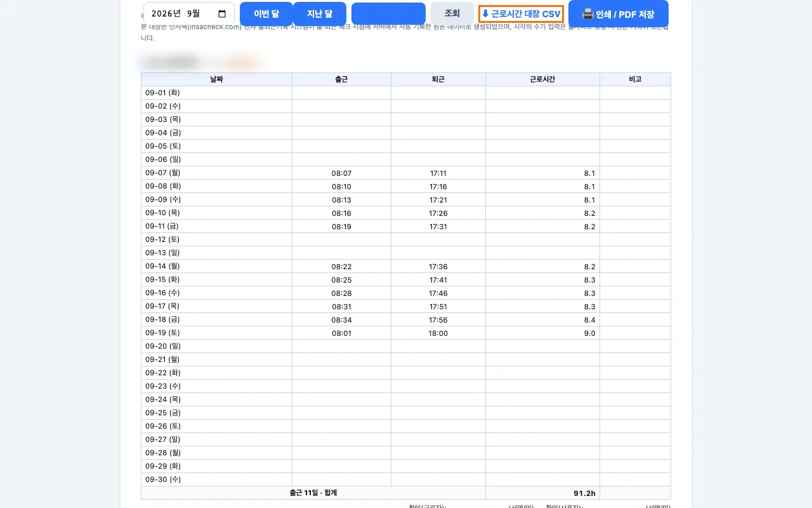Click the 출근 11일 · 합계 summary cell
This screenshot has height=508, width=812.
pos(313,493)
